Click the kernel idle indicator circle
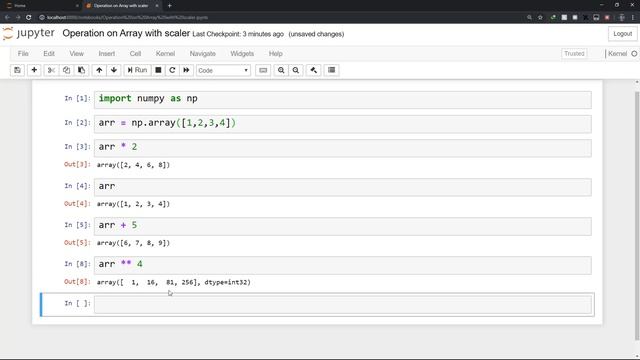640x360 pixels. pos(634,53)
